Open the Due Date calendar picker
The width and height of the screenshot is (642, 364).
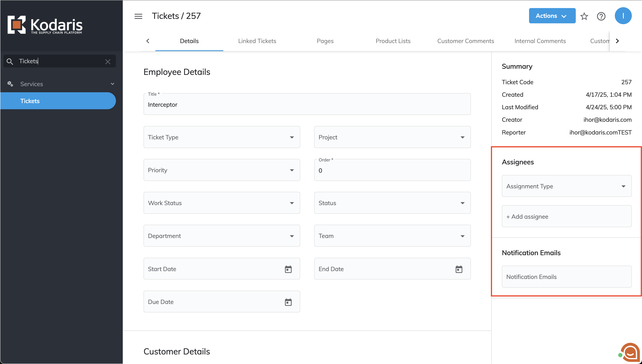click(x=288, y=302)
